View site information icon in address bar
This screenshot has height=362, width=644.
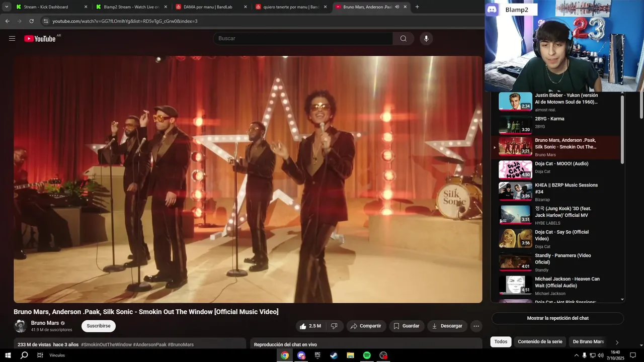tap(46, 21)
